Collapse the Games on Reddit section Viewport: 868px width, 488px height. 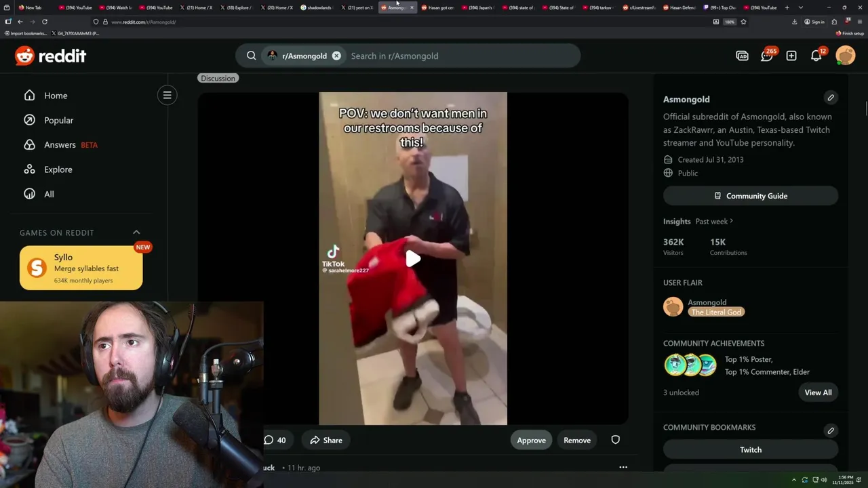[136, 232]
